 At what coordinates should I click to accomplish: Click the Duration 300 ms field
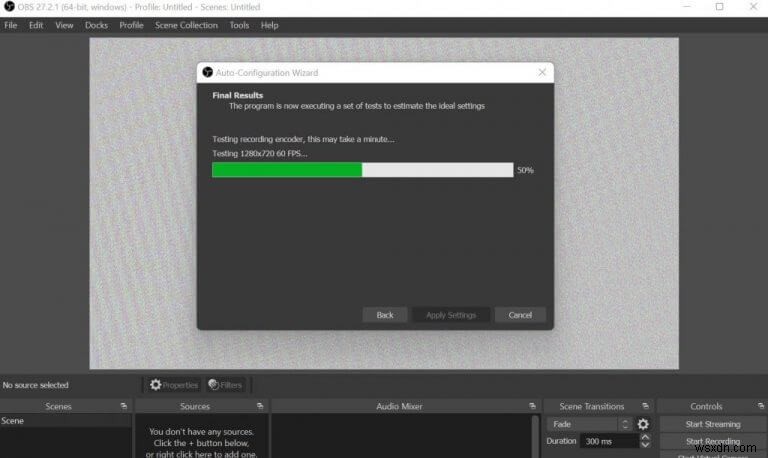[609, 441]
